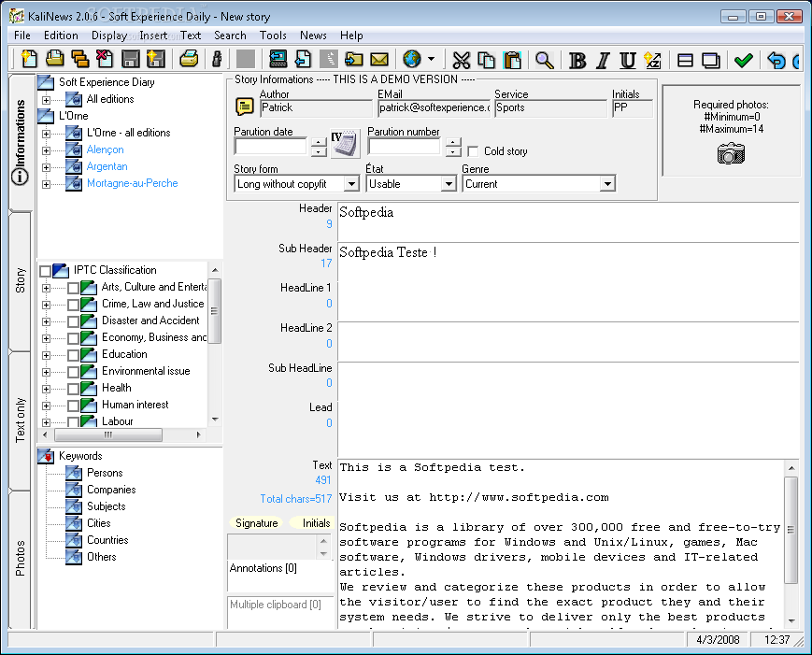812x655 pixels.
Task: Open a story using the folder icon
Action: pos(54,59)
